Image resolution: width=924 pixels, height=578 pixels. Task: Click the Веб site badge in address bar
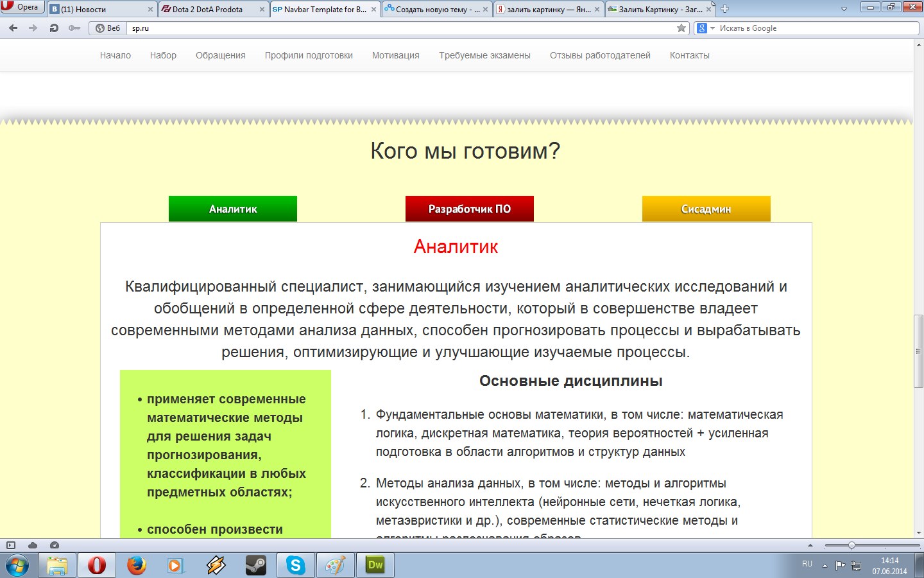(x=108, y=28)
